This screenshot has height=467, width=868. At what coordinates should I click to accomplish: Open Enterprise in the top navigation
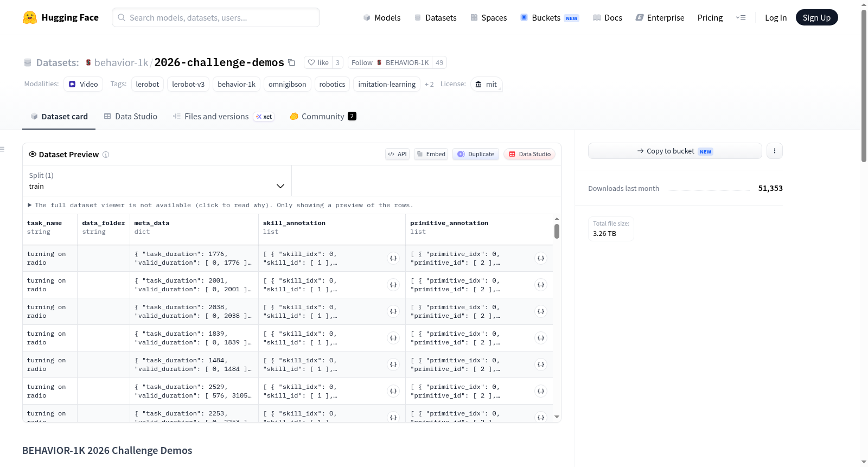(x=660, y=17)
